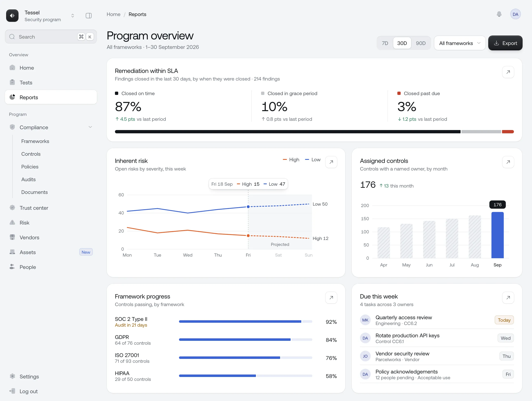This screenshot has height=401, width=532.
Task: Open the Assigned controls detail arrow
Action: [508, 162]
